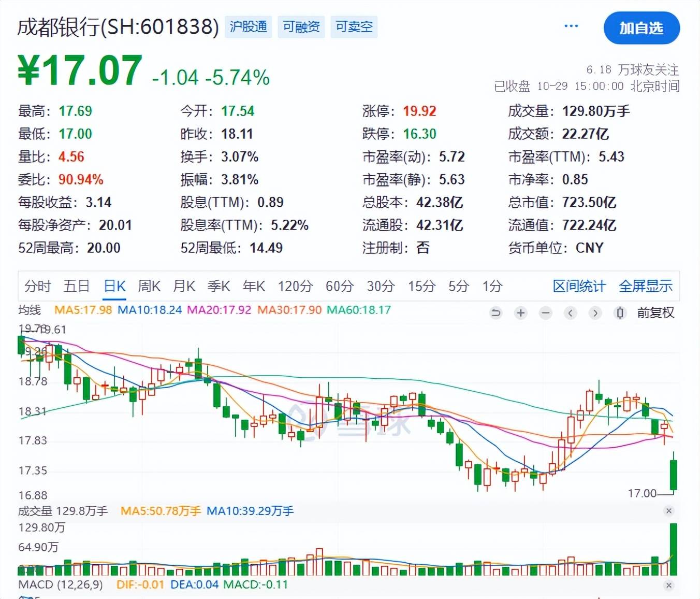Open 全屏显示 full-screen view

point(645,286)
